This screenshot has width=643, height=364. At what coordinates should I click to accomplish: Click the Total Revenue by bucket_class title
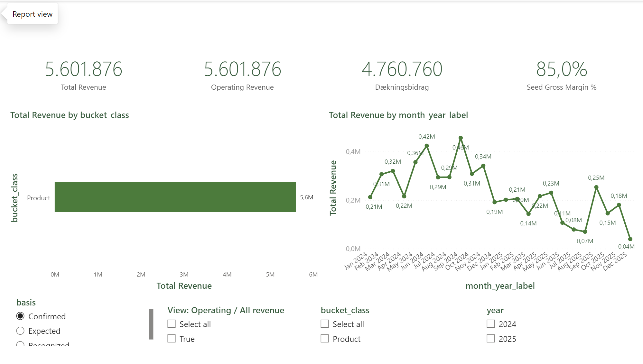pyautogui.click(x=70, y=115)
